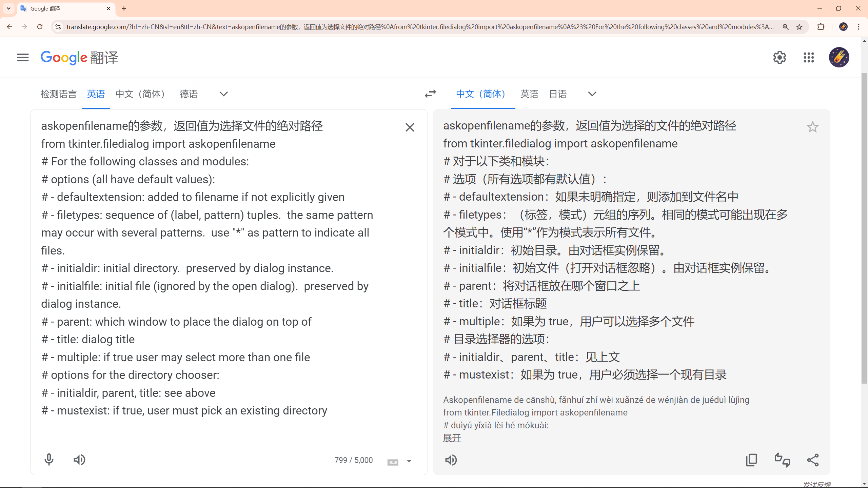Open the settings gear icon

[780, 58]
